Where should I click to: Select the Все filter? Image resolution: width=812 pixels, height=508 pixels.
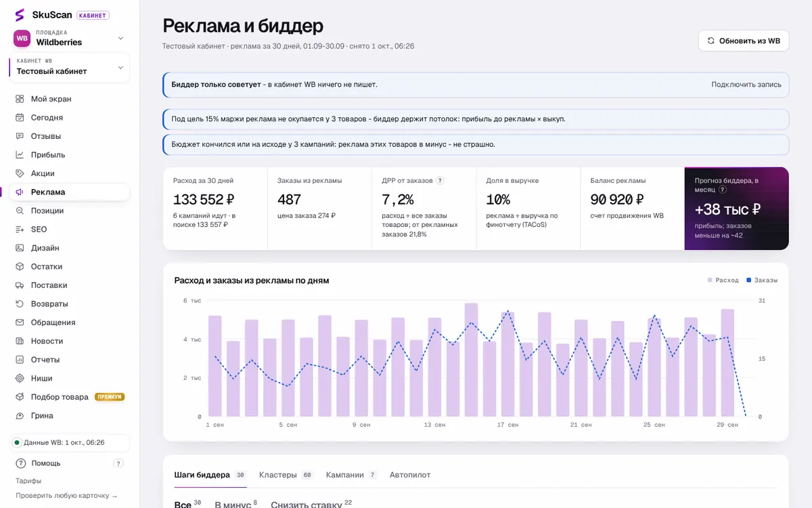coord(187,504)
